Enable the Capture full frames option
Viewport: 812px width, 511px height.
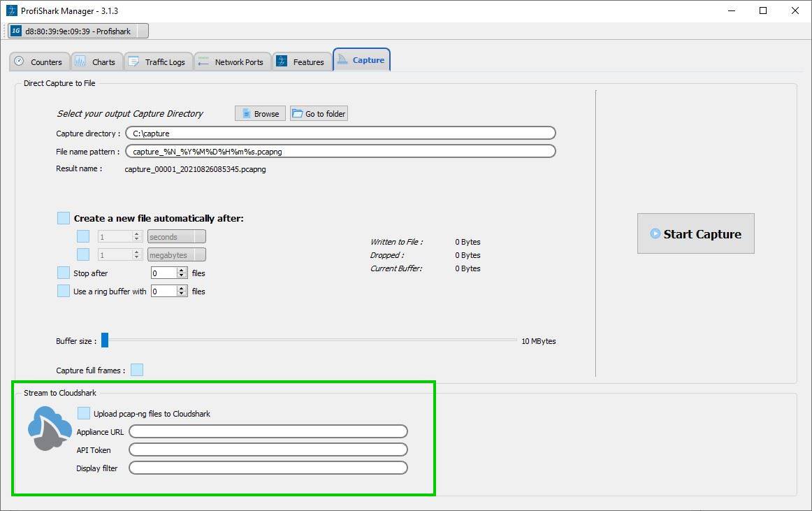pos(137,370)
